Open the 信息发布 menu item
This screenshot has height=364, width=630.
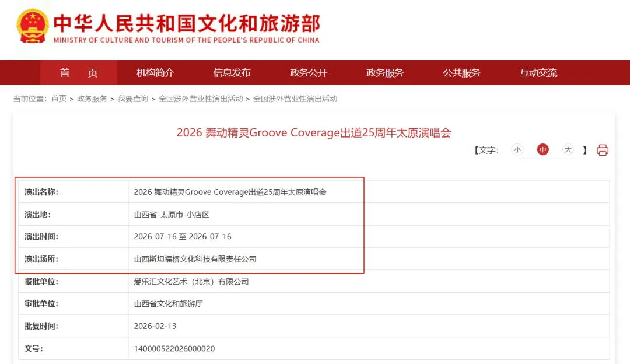point(232,73)
